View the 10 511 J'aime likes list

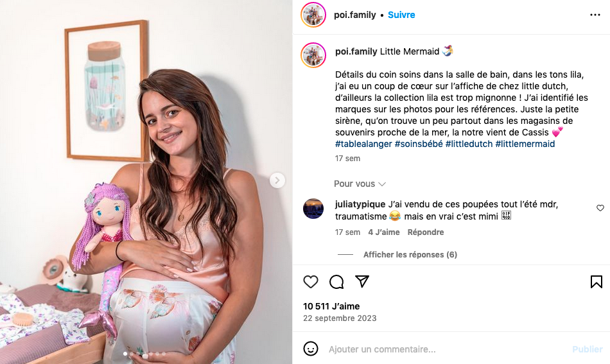(x=331, y=306)
